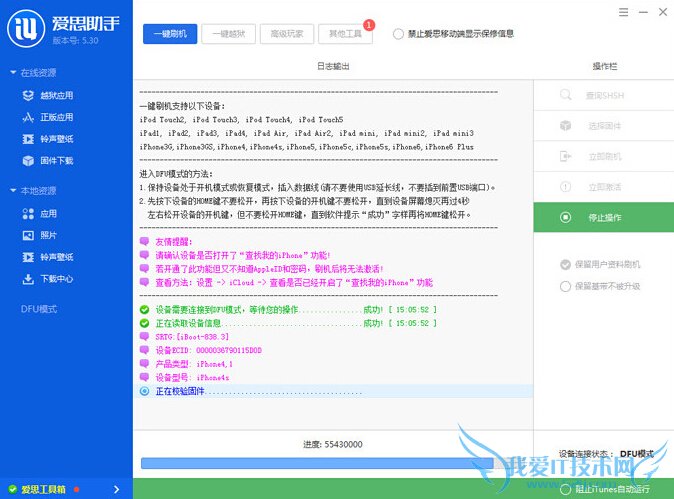This screenshot has width=674, height=499.
Task: Click 进度: 55430000 progress text
Action: tap(333, 444)
